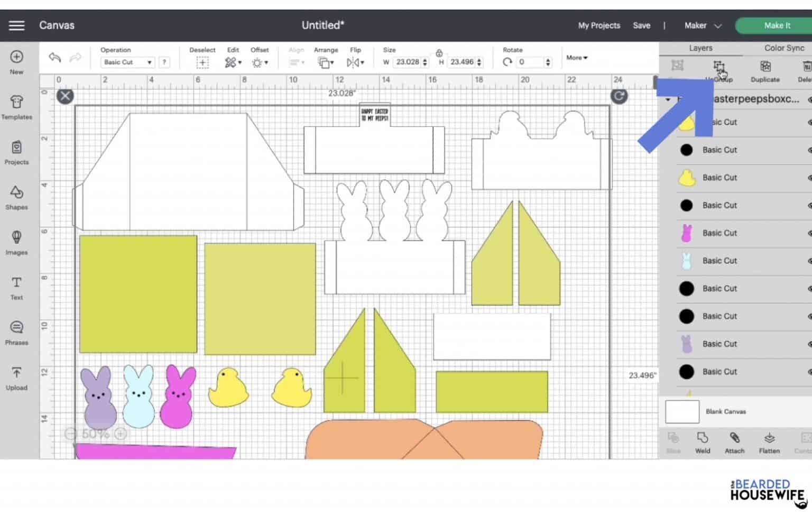Open the More options dropdown
This screenshot has width=812, height=516.
(577, 58)
